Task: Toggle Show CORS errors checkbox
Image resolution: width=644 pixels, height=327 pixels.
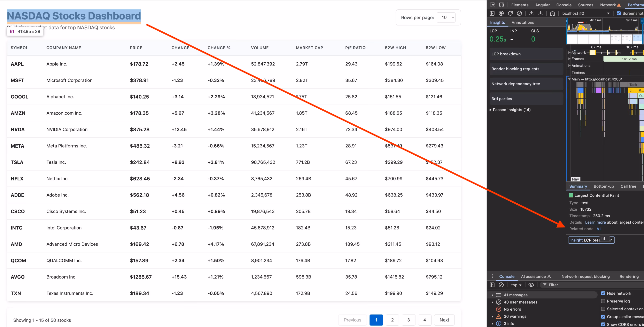Action: pyautogui.click(x=603, y=324)
